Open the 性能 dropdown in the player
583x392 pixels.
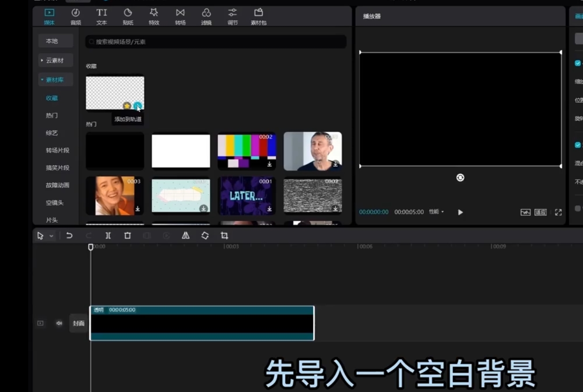[436, 212]
